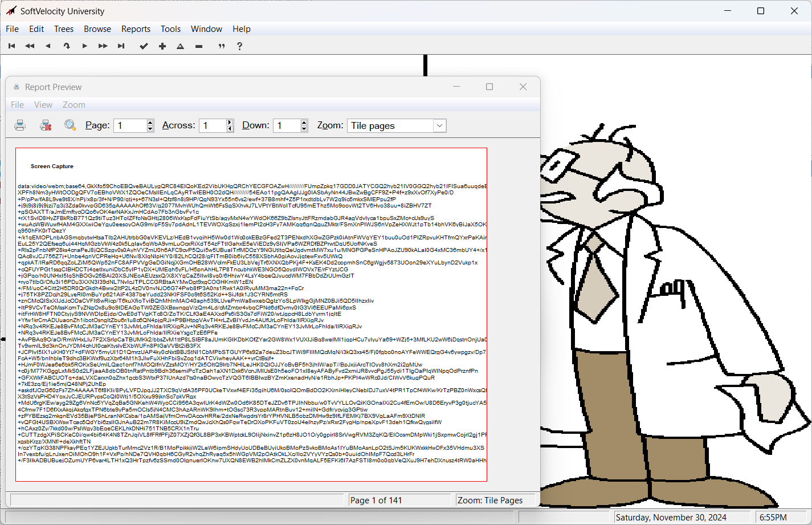
Task: Print the report with printer icon
Action: (20, 125)
